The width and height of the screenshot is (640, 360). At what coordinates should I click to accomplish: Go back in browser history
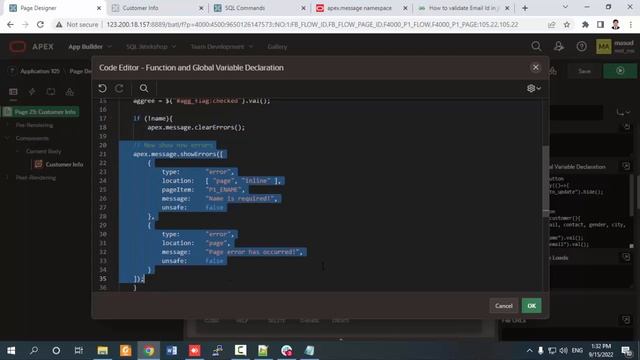(10, 24)
